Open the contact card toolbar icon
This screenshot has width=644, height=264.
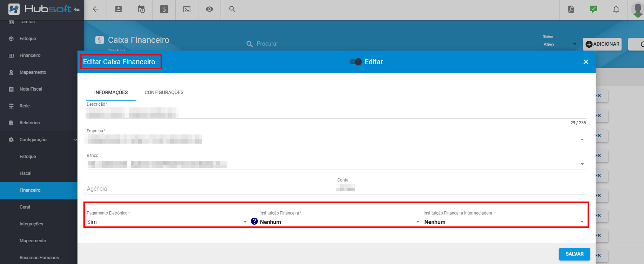pyautogui.click(x=118, y=9)
